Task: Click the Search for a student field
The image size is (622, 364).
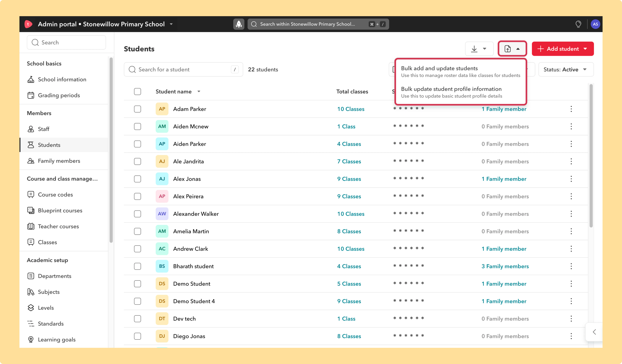Action: click(x=183, y=69)
